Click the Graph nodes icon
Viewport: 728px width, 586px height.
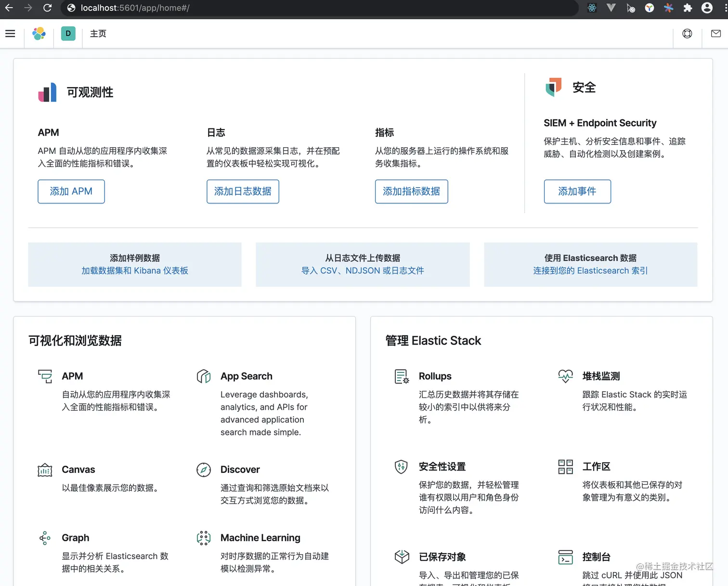click(x=45, y=538)
